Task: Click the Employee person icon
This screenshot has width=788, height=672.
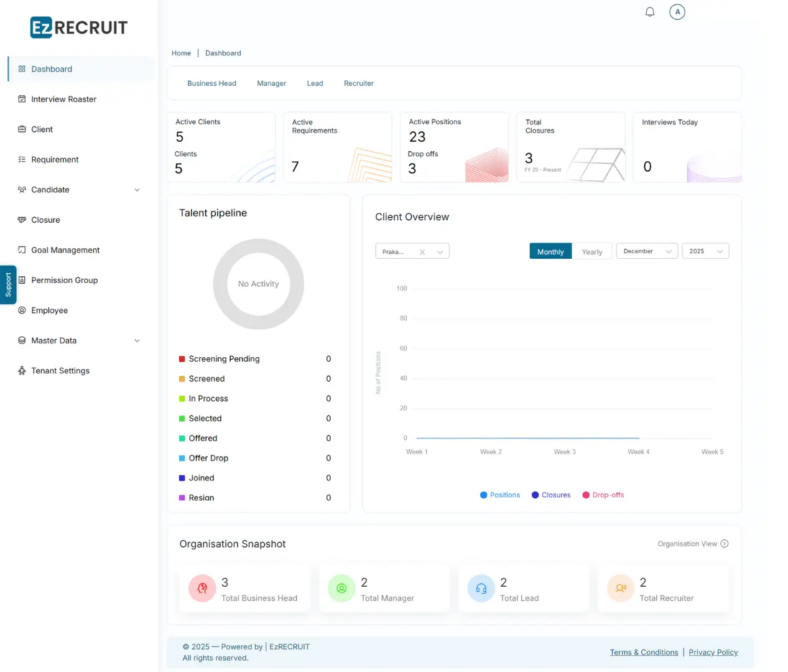Action: 22,310
